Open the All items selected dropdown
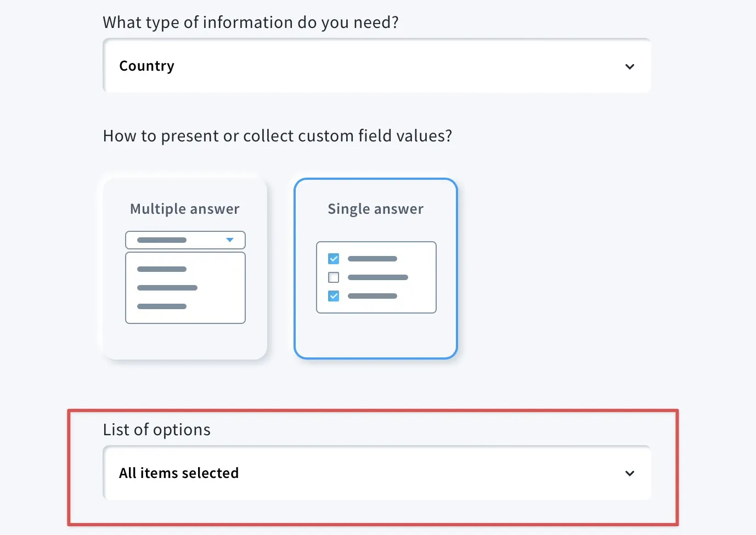This screenshot has height=535, width=756. [377, 473]
